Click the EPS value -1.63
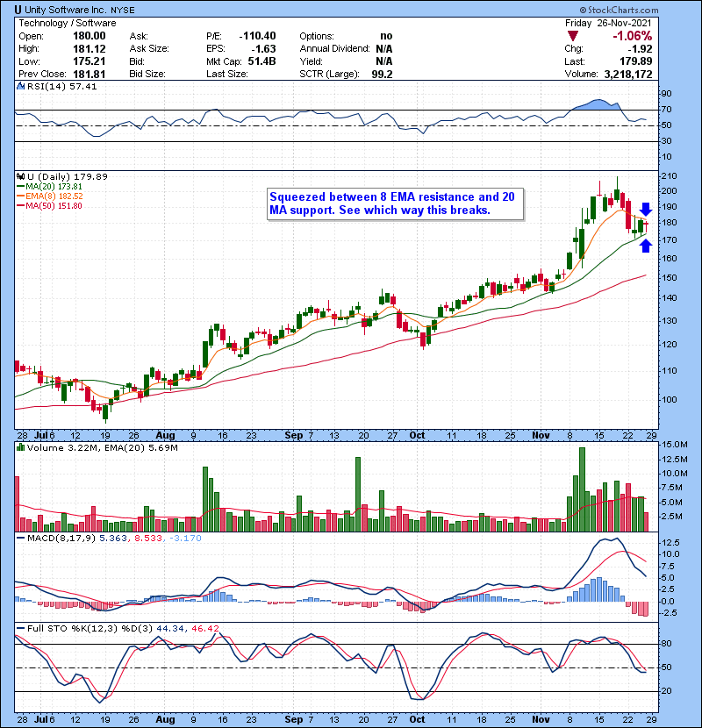Screen dimensions: 702x728 [263, 49]
